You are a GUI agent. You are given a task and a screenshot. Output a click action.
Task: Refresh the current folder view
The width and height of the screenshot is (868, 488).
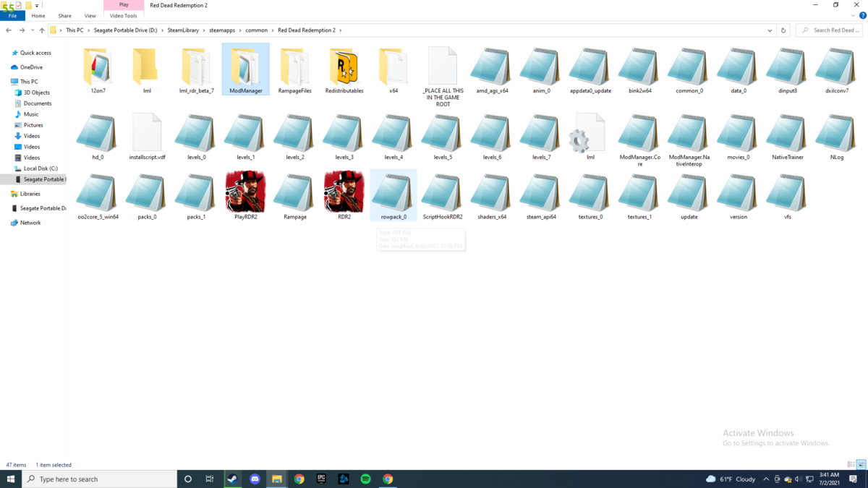[x=783, y=30]
